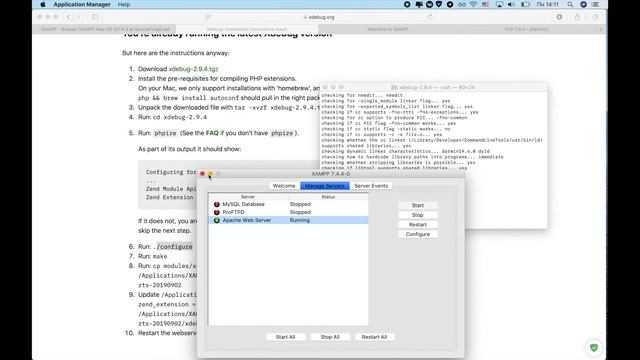The image size is (640, 360).
Task: Click the Restart All button
Action: coord(374,337)
